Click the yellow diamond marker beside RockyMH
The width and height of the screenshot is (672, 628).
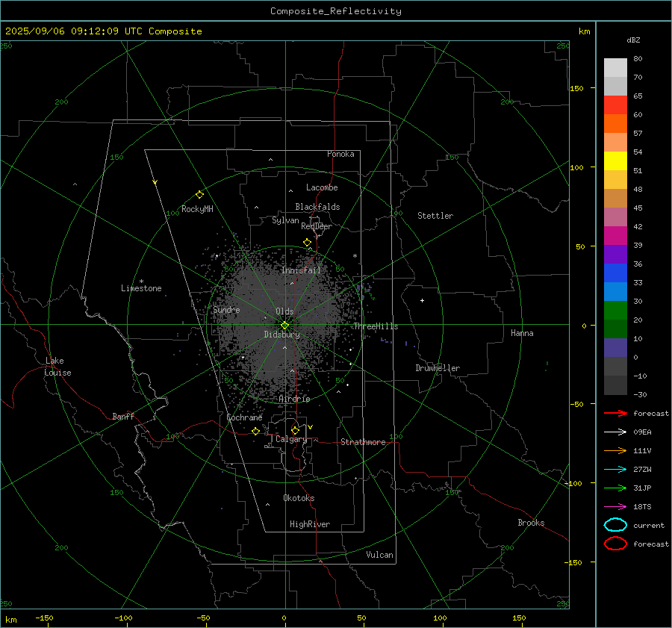tap(199, 195)
